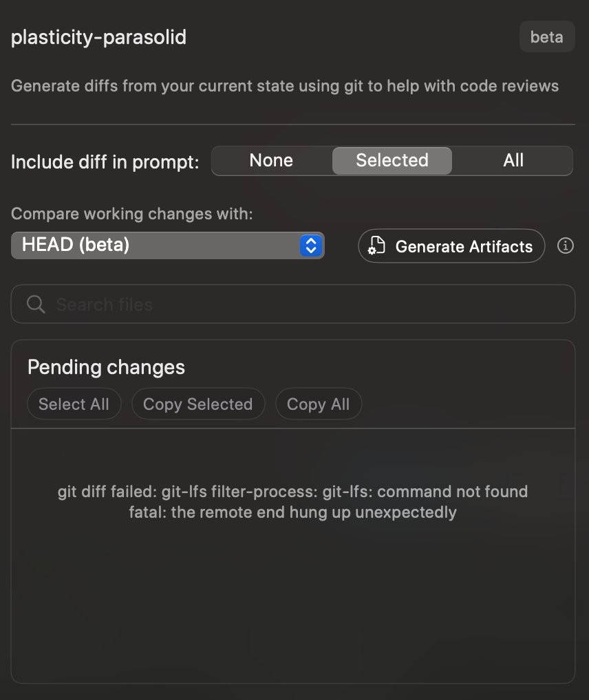589x700 pixels.
Task: Click Copy Selected under Pending changes
Action: (x=198, y=404)
